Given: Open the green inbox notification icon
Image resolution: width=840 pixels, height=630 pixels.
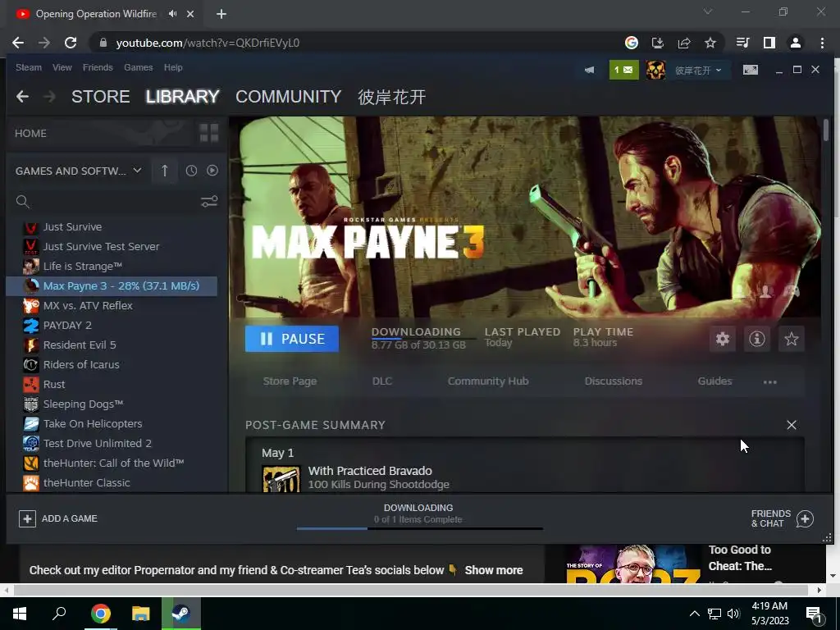Looking at the screenshot, I should pyautogui.click(x=623, y=70).
